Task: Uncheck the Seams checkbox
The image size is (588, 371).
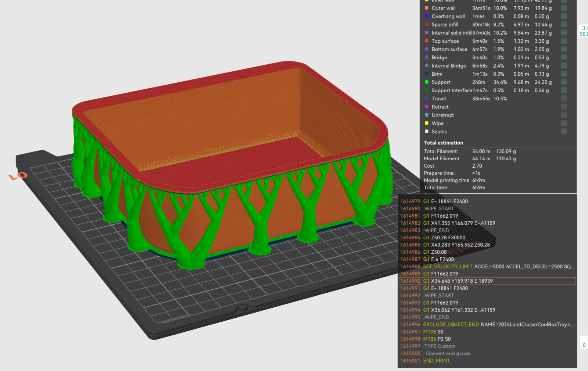Action: 564,131
